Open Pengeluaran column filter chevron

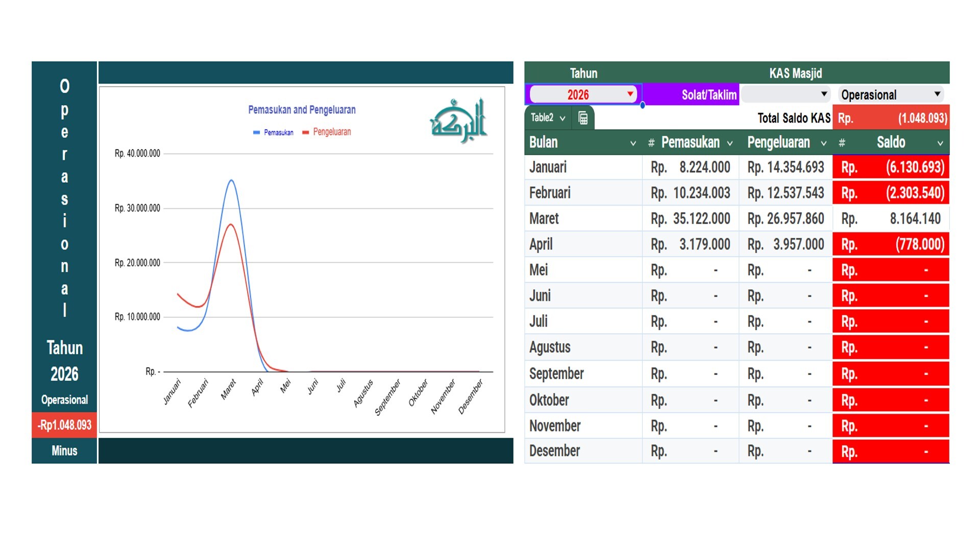(823, 143)
